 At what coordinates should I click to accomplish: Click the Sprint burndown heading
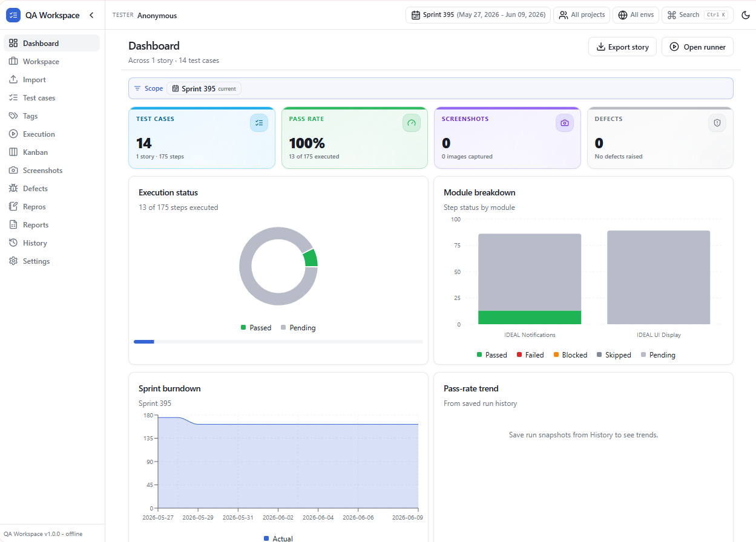(169, 388)
